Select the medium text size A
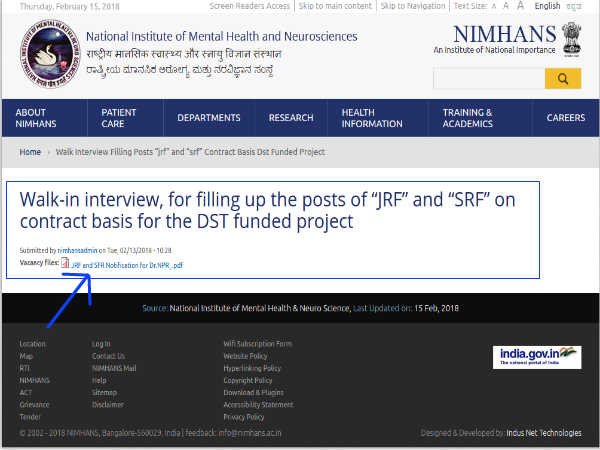This screenshot has width=600, height=450. (x=506, y=6)
